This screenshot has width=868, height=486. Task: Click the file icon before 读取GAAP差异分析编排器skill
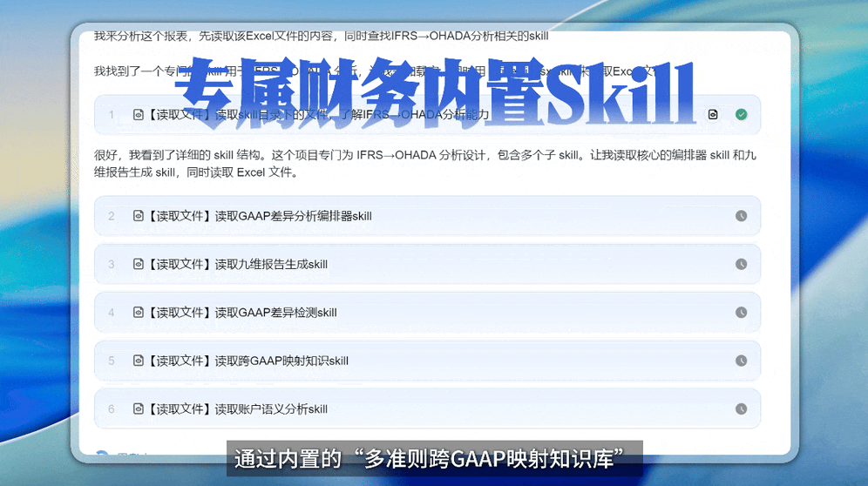click(x=139, y=216)
